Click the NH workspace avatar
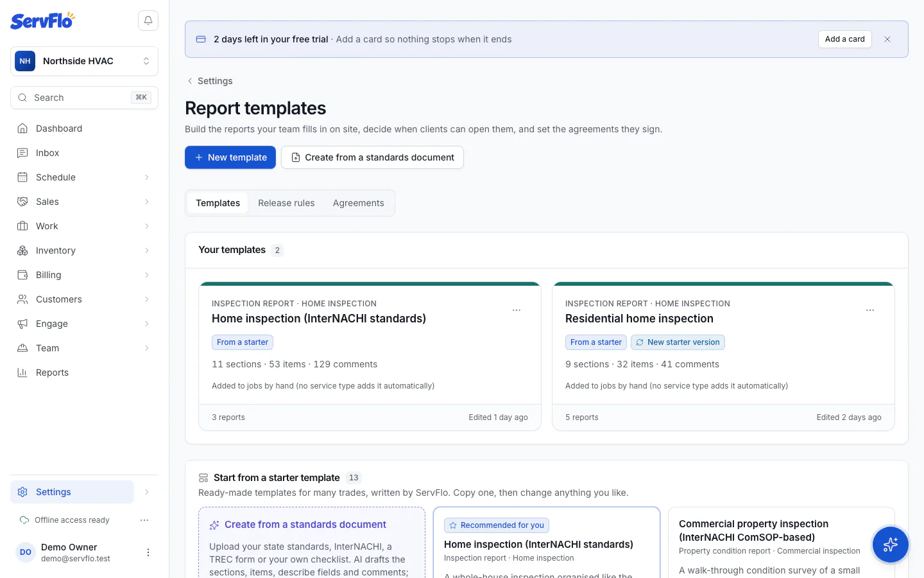Viewport: 924px width, 578px height. tap(25, 61)
